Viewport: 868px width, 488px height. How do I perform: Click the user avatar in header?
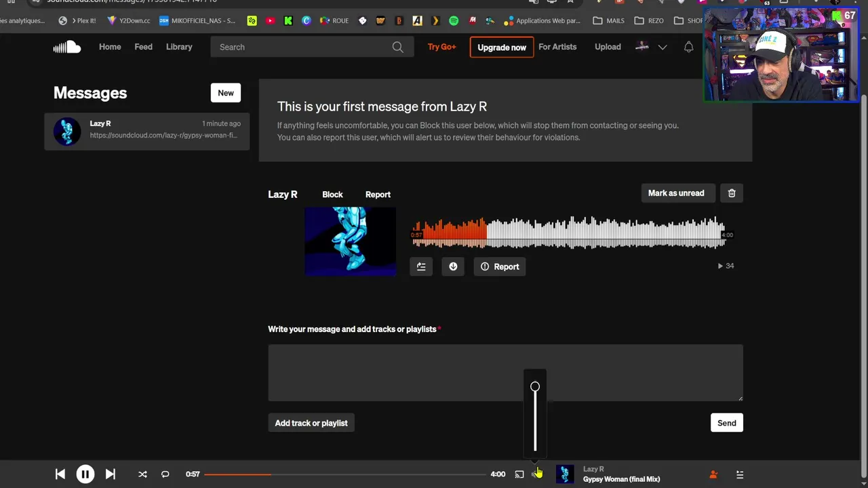[642, 47]
